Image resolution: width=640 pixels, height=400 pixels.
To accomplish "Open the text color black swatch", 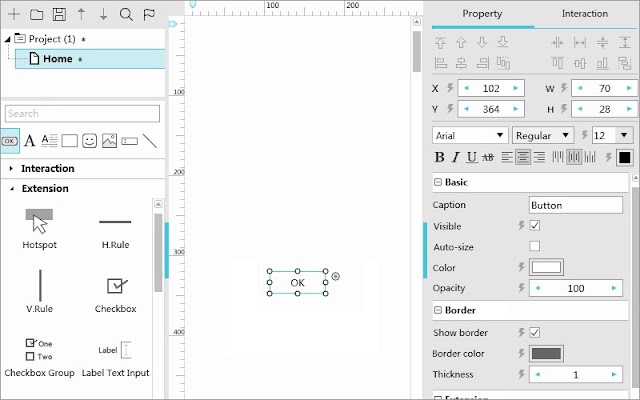I will pyautogui.click(x=624, y=158).
